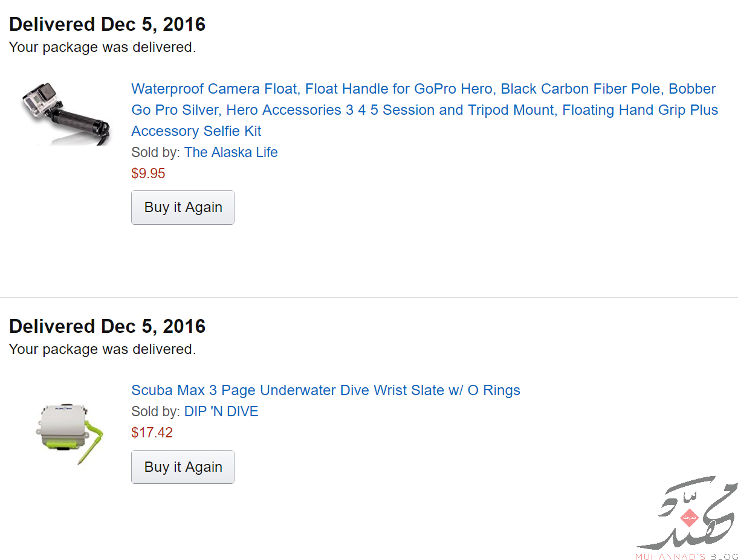This screenshot has height=560, width=738.
Task: Click "Accessory Selfie Kit" line of product title
Action: (196, 131)
